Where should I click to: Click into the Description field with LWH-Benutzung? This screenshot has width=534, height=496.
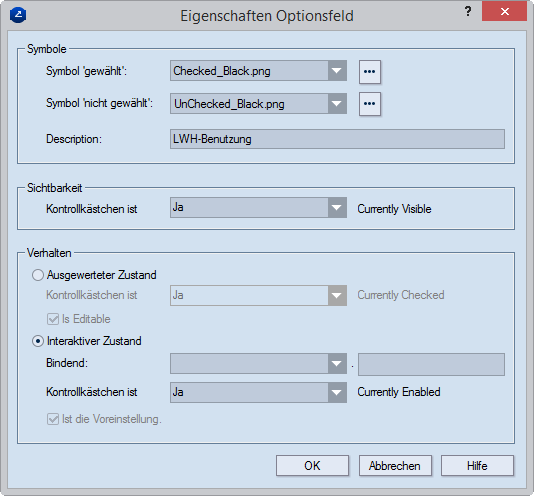[337, 139]
